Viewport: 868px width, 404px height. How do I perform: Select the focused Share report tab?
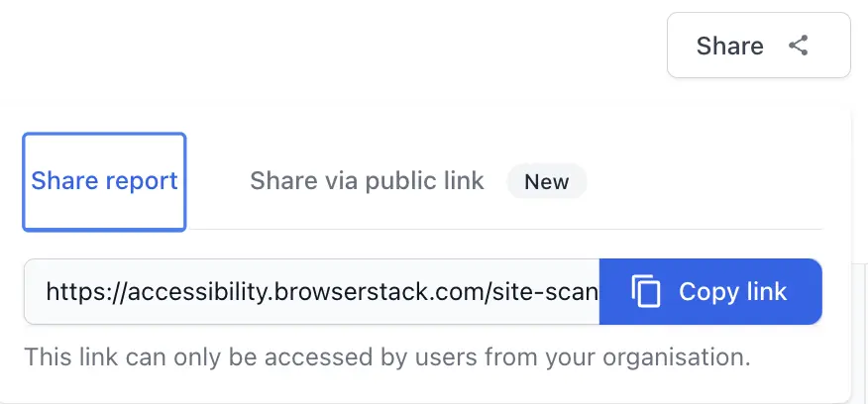click(104, 181)
